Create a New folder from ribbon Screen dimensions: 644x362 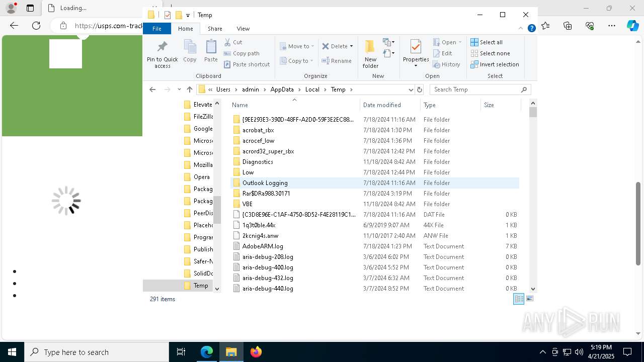pyautogui.click(x=370, y=53)
